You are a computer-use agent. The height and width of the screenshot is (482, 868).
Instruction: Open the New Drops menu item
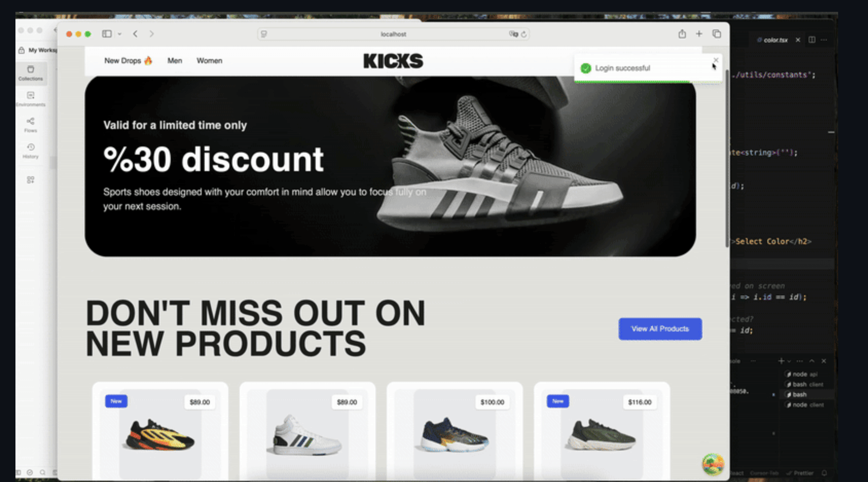(x=129, y=61)
